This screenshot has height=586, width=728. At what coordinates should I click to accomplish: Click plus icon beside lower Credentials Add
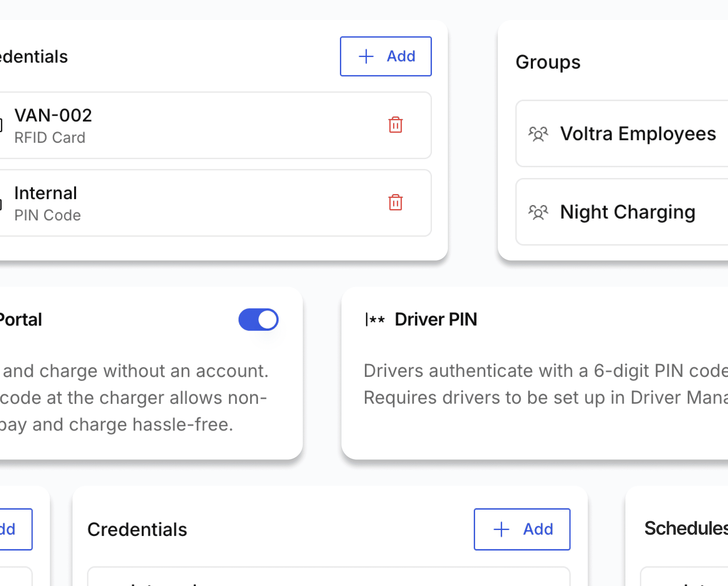click(x=501, y=529)
